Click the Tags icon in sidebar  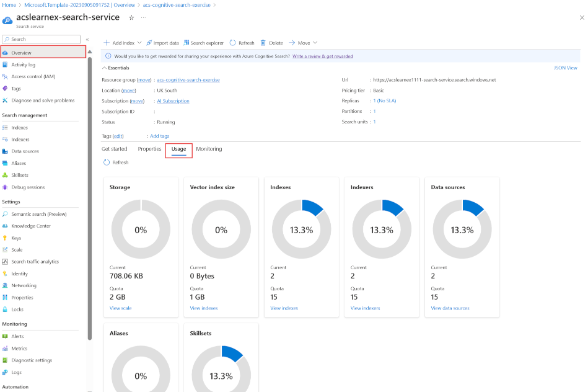click(5, 89)
